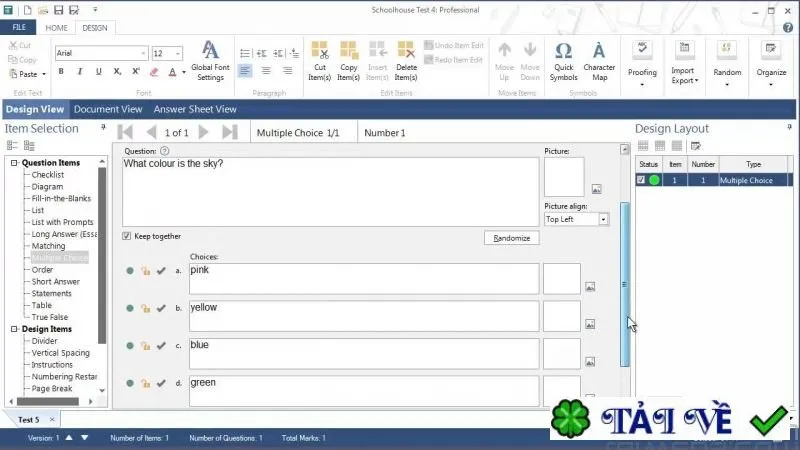Screen dimensions: 800x450
Task: Toggle Keep together checkbox
Action: 127,236
